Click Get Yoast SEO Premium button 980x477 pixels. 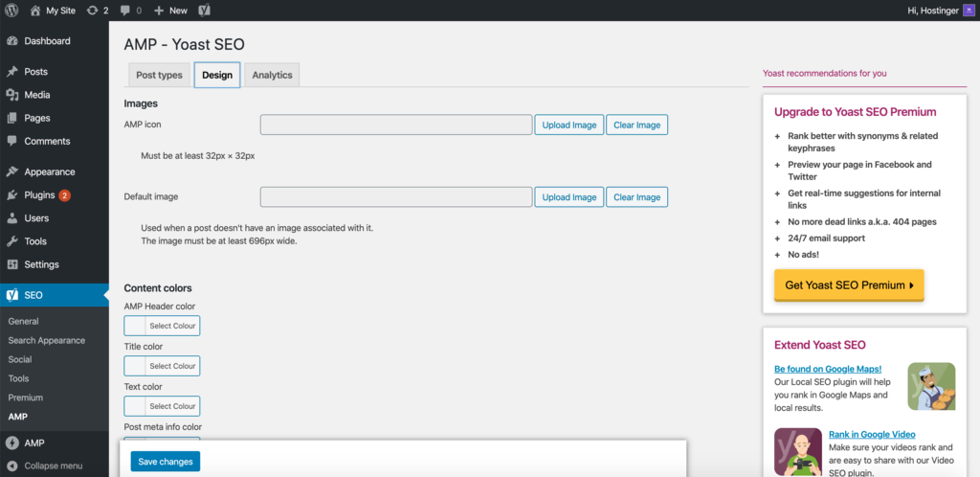pos(848,285)
